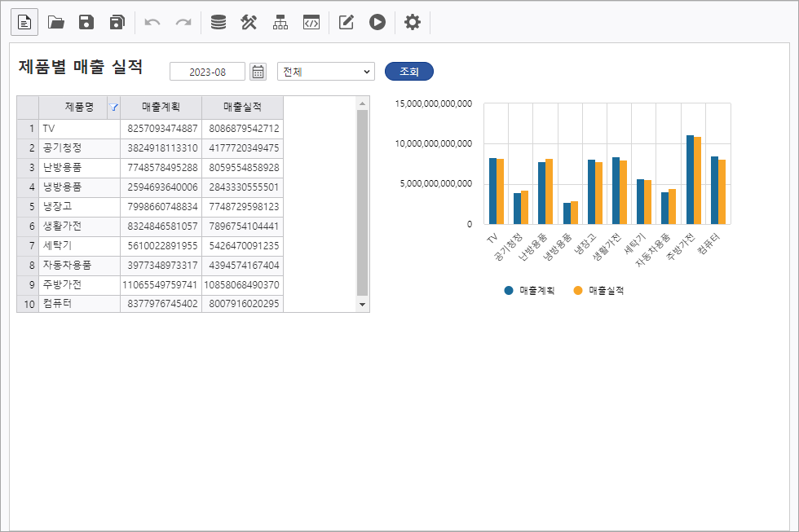
Task: Click the new document icon
Action: pyautogui.click(x=24, y=22)
